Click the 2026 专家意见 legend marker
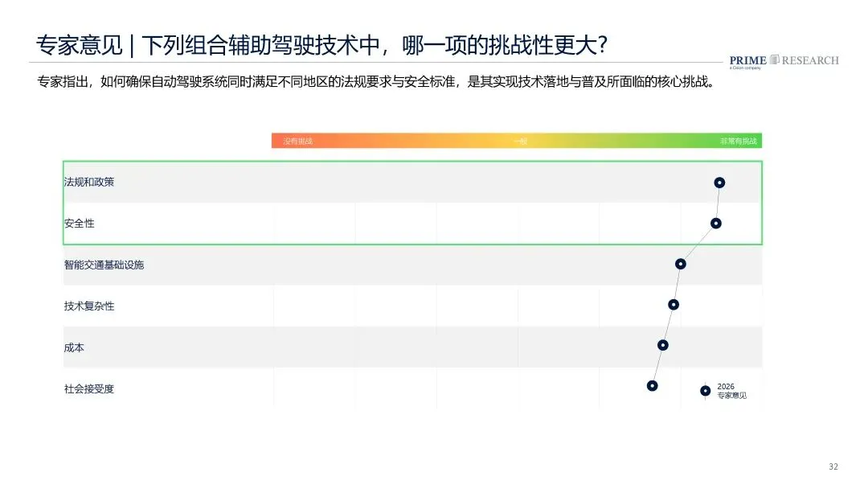Screen dimensions: 868x489 (706, 391)
